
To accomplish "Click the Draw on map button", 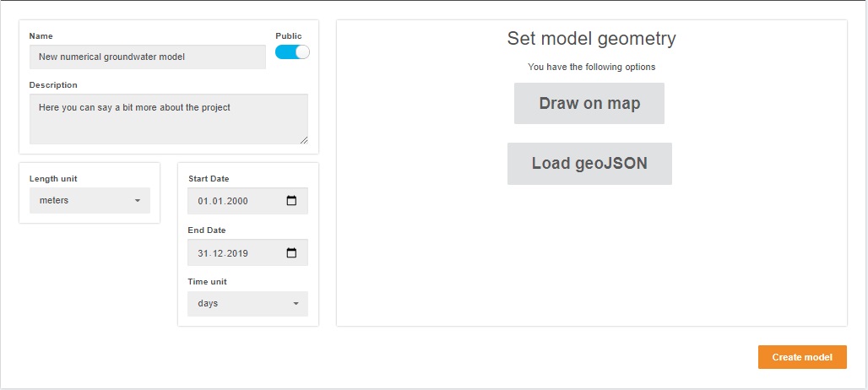I will point(589,104).
